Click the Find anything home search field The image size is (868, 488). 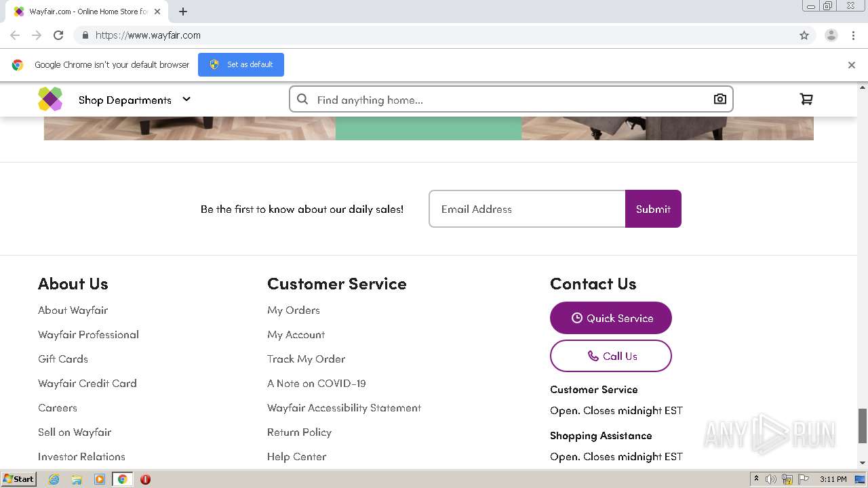click(511, 100)
